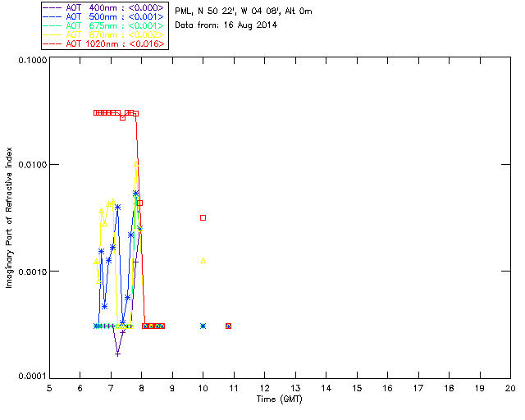Click the highest blue asterisk near 8 GMT

tap(136, 193)
